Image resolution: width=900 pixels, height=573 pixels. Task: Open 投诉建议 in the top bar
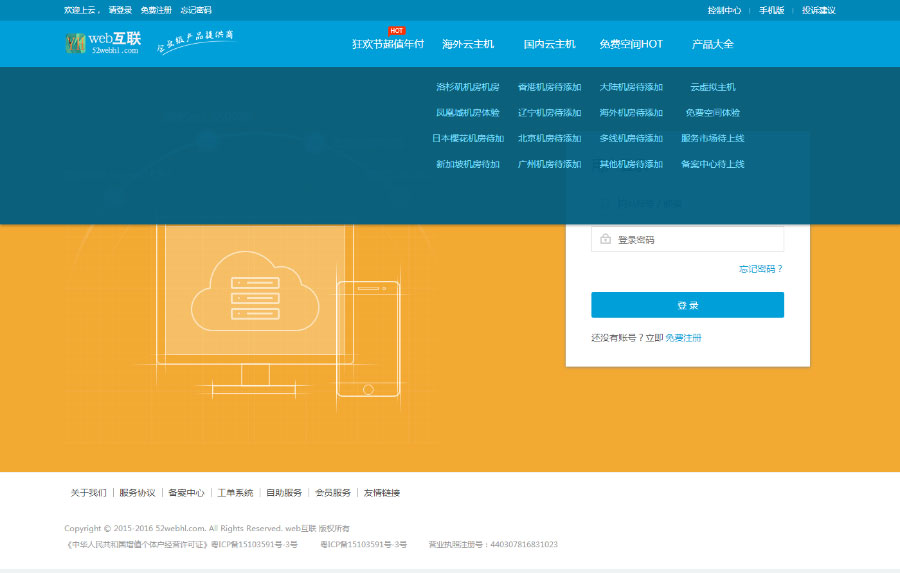pyautogui.click(x=818, y=10)
